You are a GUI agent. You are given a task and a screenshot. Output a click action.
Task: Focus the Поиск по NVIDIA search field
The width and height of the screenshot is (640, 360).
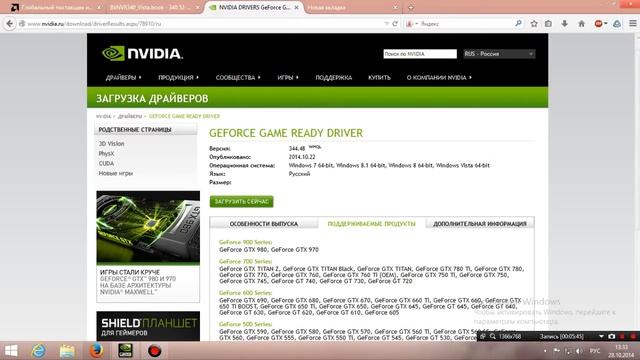point(420,54)
